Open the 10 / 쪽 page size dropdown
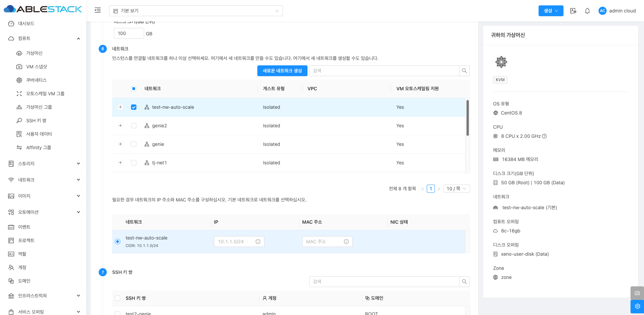Viewport: 644px width, 315px height. (456, 189)
